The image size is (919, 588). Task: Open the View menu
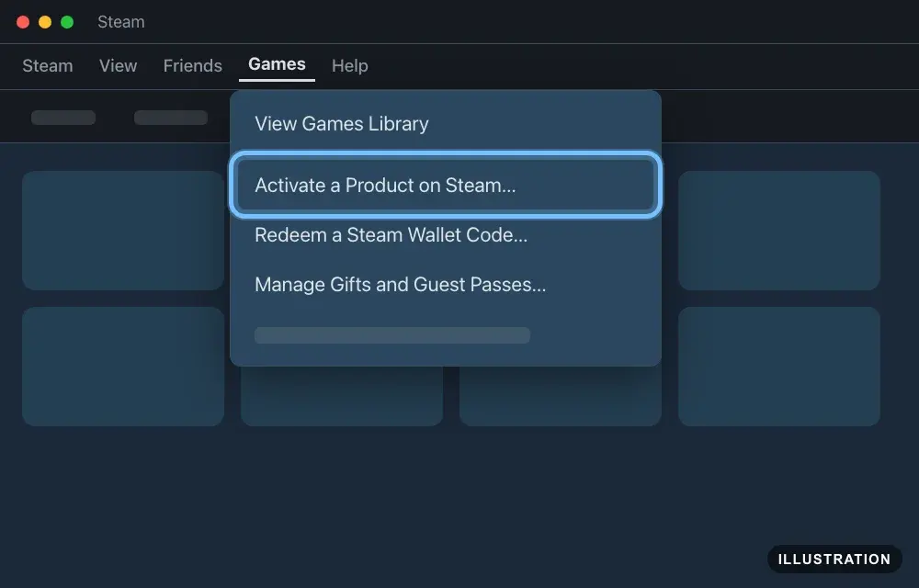click(118, 65)
